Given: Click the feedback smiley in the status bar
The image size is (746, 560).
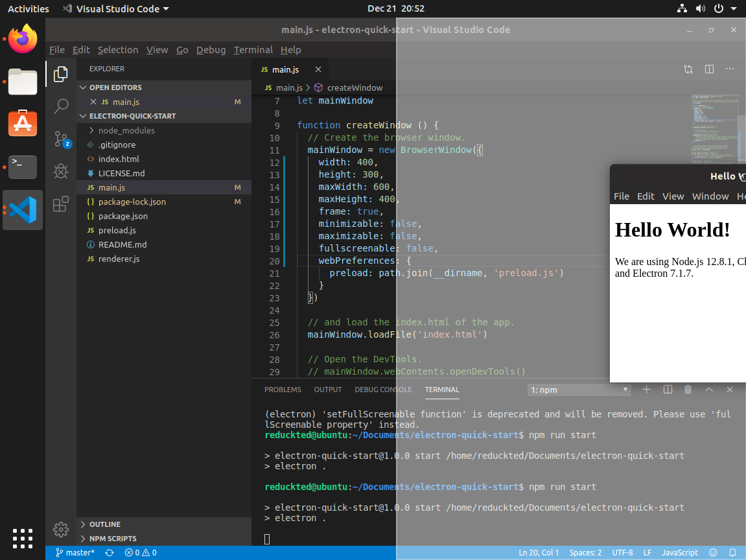Looking at the screenshot, I should point(714,553).
